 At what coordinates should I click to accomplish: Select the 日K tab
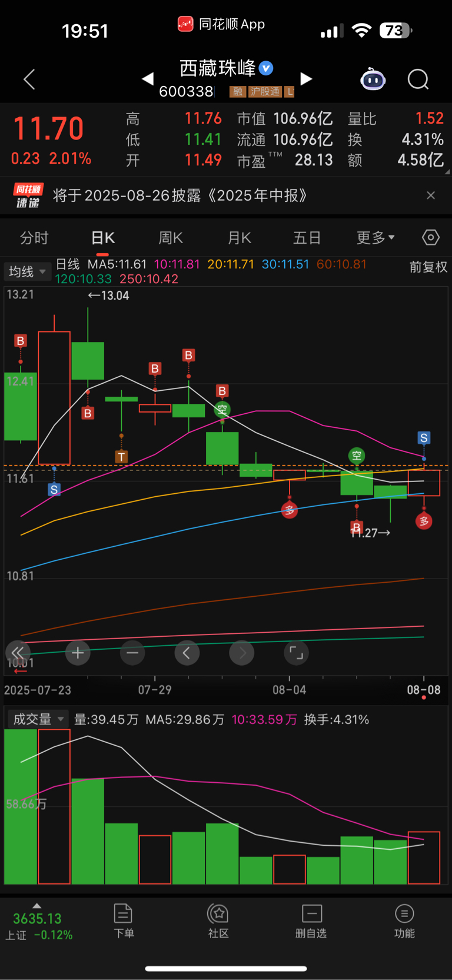(x=103, y=238)
